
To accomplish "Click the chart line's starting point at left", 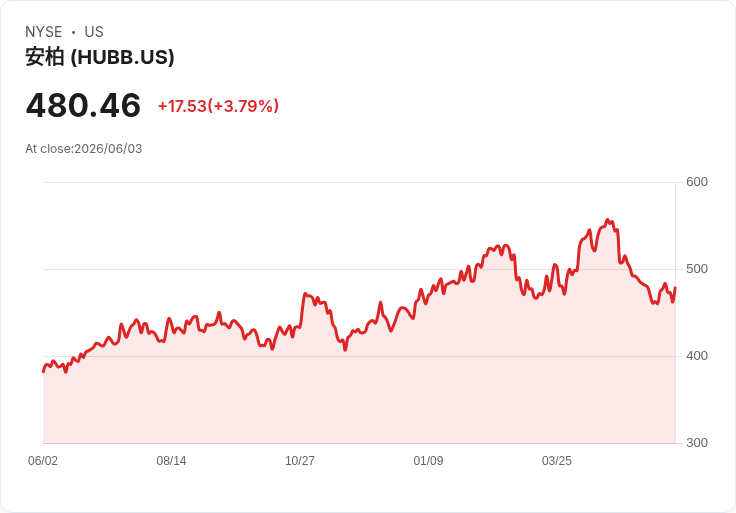I will [44, 371].
